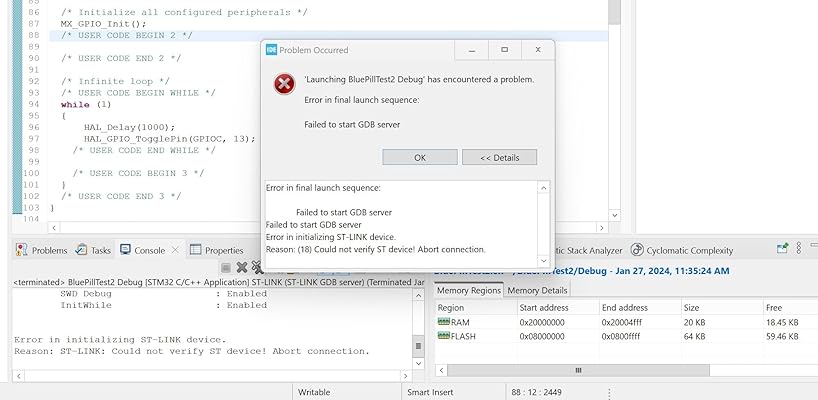This screenshot has height=400, width=818.
Task: Remove all terminated launches double-X icon
Action: pos(257,268)
